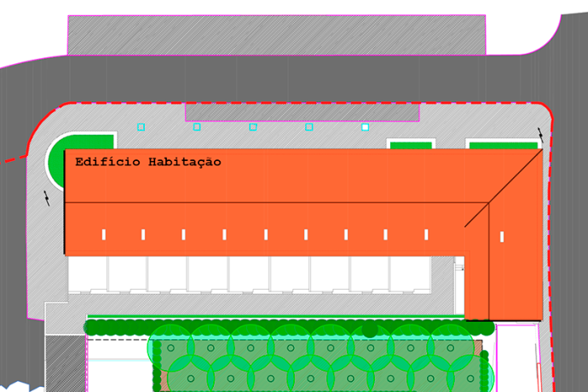Click the white slot on the roof's right wing
This screenshot has width=588, height=392.
pos(502,237)
